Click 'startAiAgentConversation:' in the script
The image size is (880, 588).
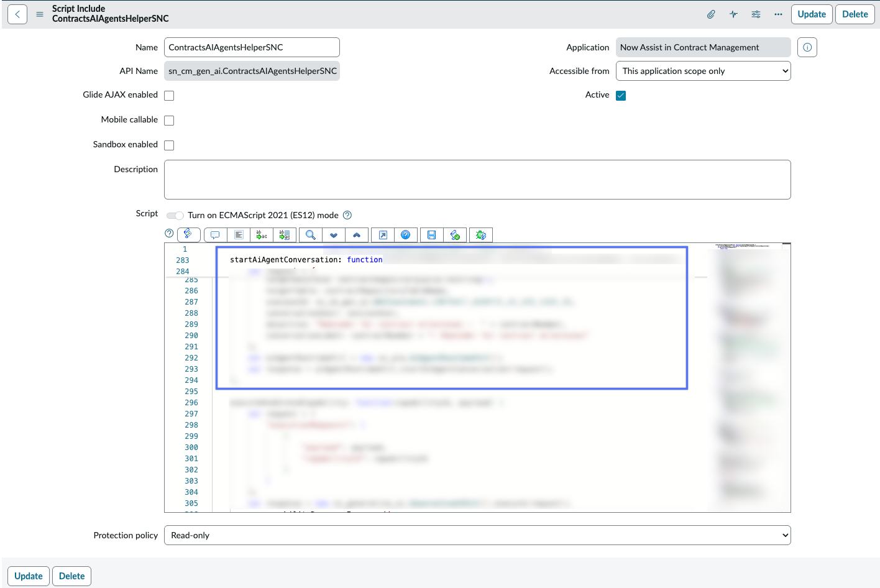286,260
